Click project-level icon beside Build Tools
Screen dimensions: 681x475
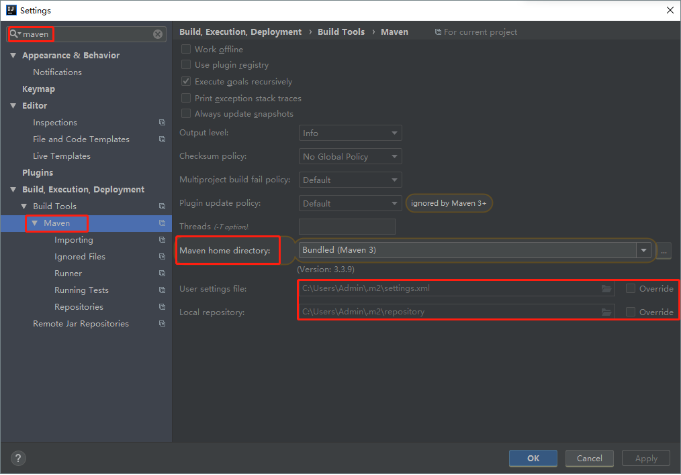coord(162,206)
